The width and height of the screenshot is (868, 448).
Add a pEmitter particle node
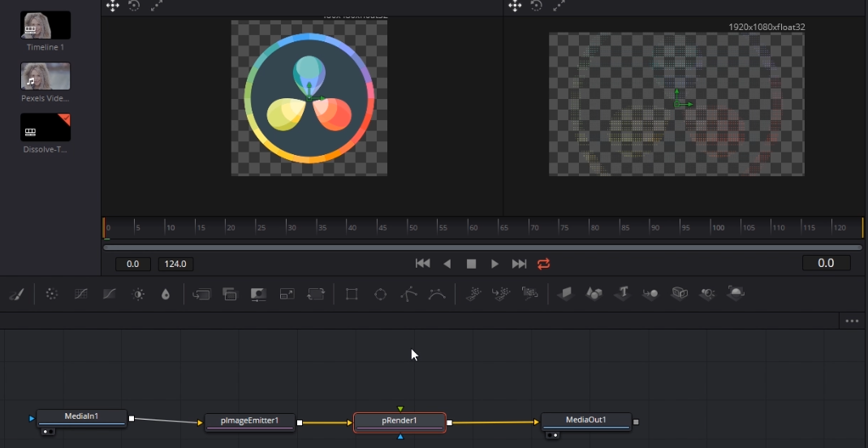[473, 294]
